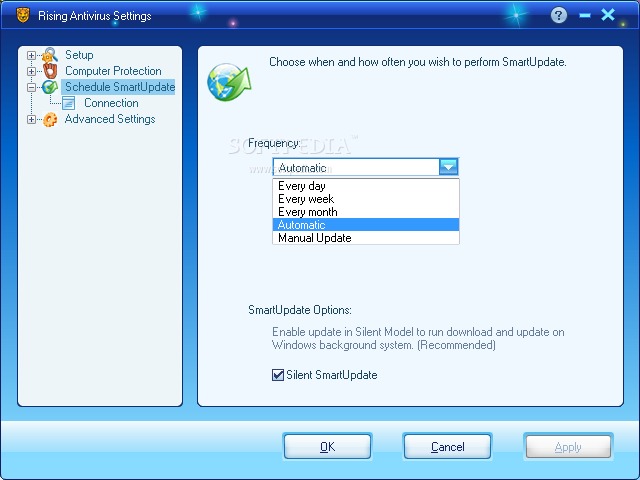Image resolution: width=640 pixels, height=480 pixels.
Task: Click the OK button
Action: (327, 447)
